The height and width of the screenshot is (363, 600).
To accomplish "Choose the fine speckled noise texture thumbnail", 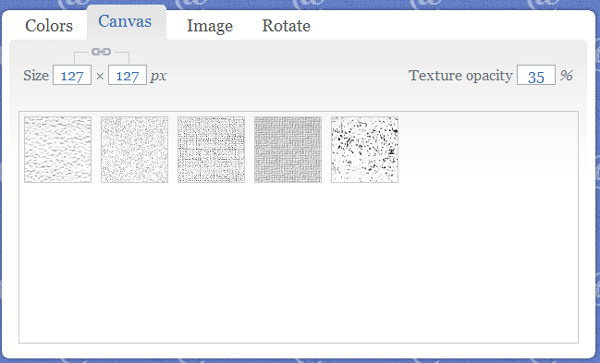I will click(135, 150).
